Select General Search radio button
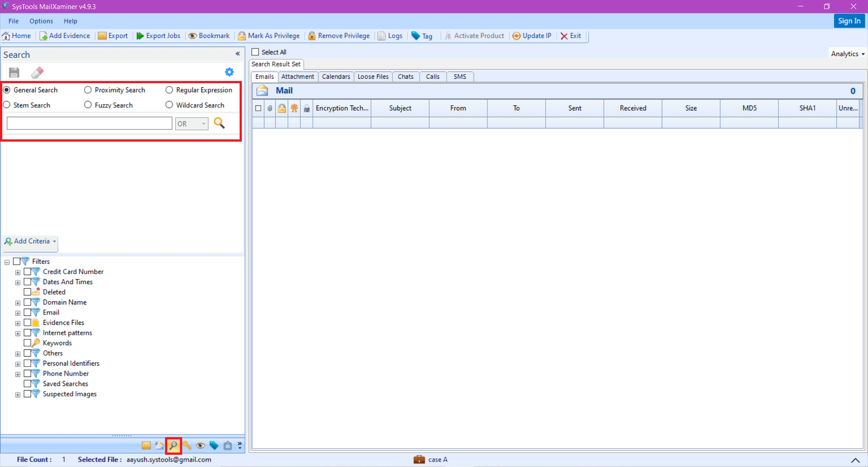Screen dimensions: 868x467 7,90
